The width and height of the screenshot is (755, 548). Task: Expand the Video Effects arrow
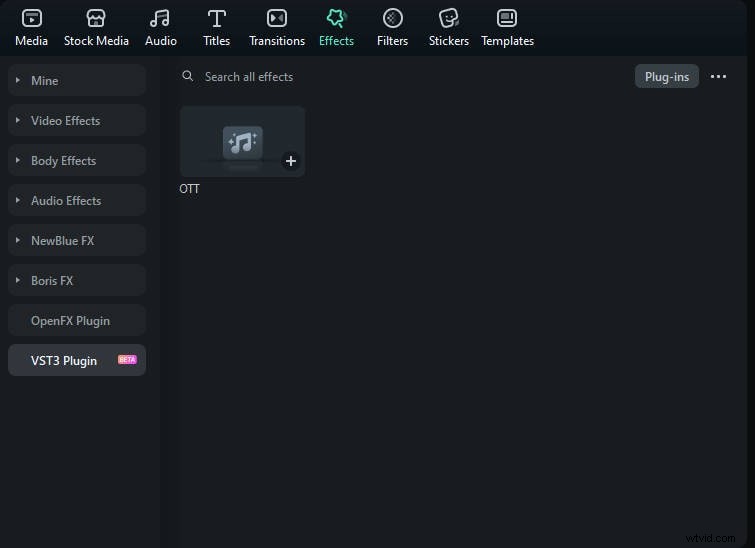click(18, 120)
